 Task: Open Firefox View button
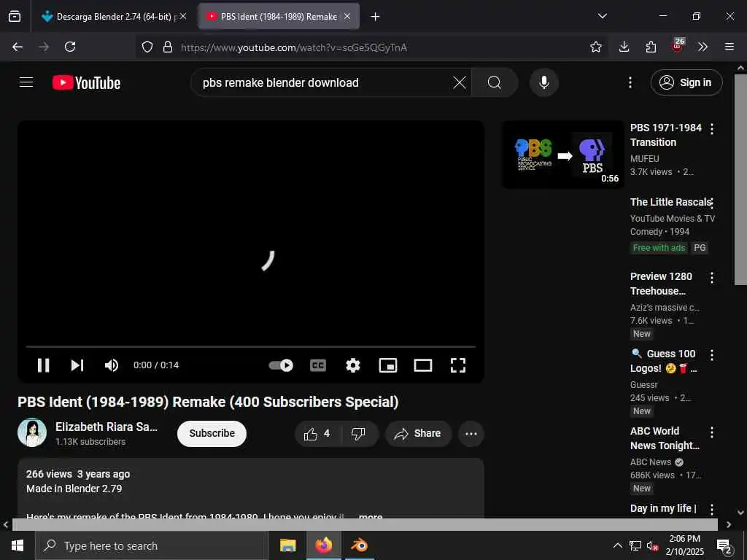pyautogui.click(x=15, y=16)
